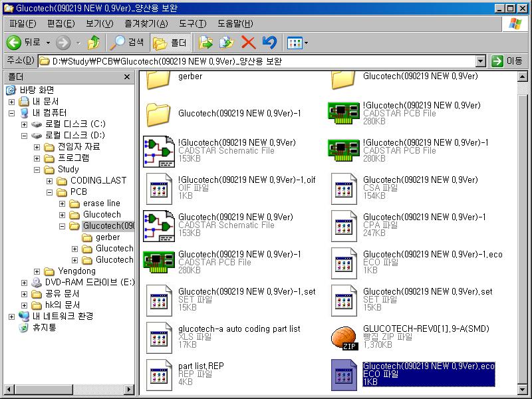The width and height of the screenshot is (532, 399).
Task: Select the Glucotech CSA 파일 icon
Action: tap(344, 189)
